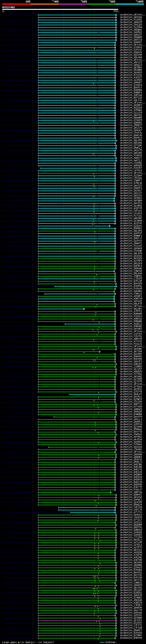
Task: Select hit label UniRef100_Q96267
Action: coord(131,35)
